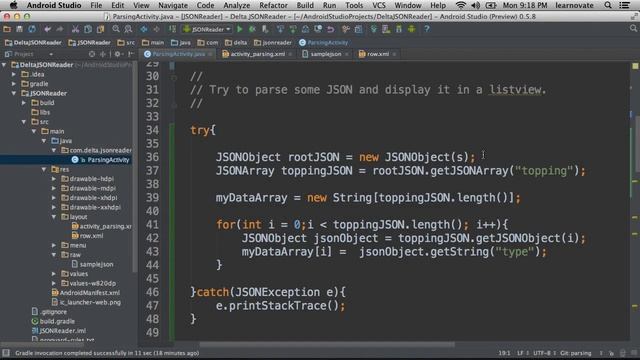Screen dimensions: 640x360
Task: Click the Synchronize refresh toolbar icon
Action: [32, 29]
